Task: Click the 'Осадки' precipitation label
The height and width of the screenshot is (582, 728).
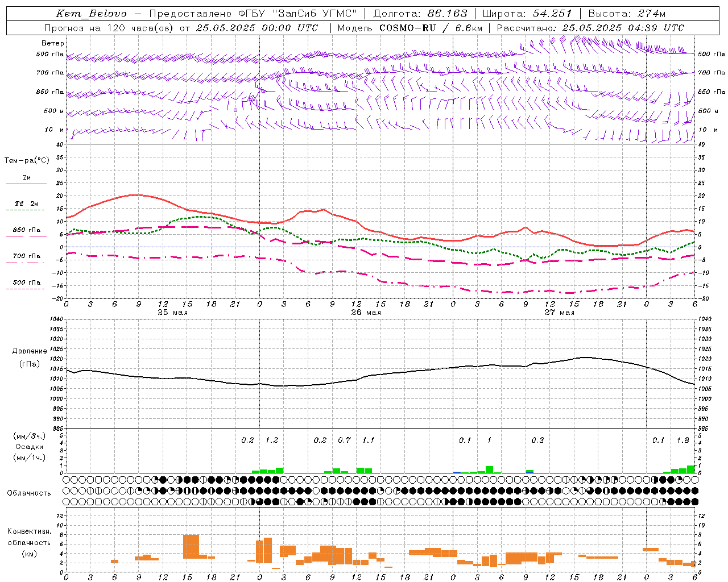Action: (x=30, y=447)
